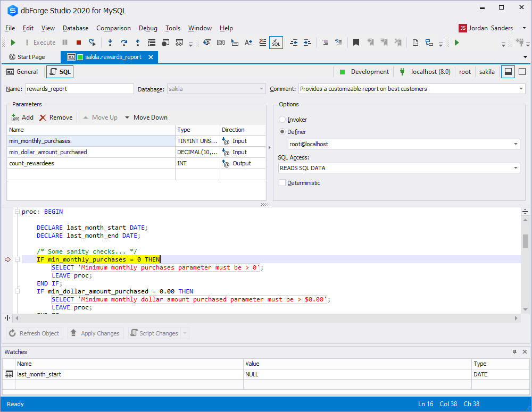
Task: Select the Definer radio option
Action: tap(282, 131)
